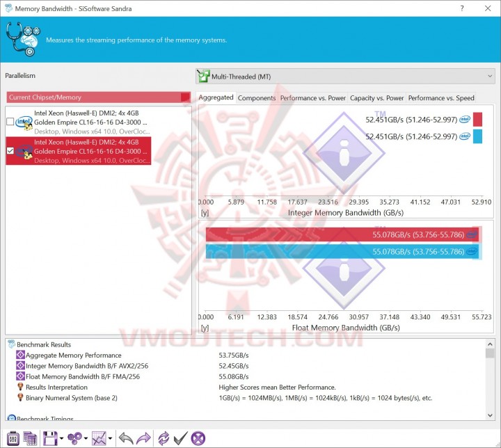This screenshot has width=501, height=448.
Task: Close the Memory Bandwidth window
Action: (488, 8)
